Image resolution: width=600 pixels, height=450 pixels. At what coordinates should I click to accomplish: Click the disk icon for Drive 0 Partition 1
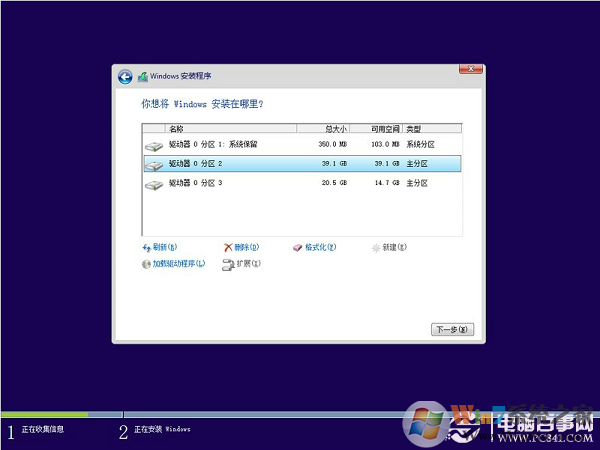pyautogui.click(x=153, y=145)
